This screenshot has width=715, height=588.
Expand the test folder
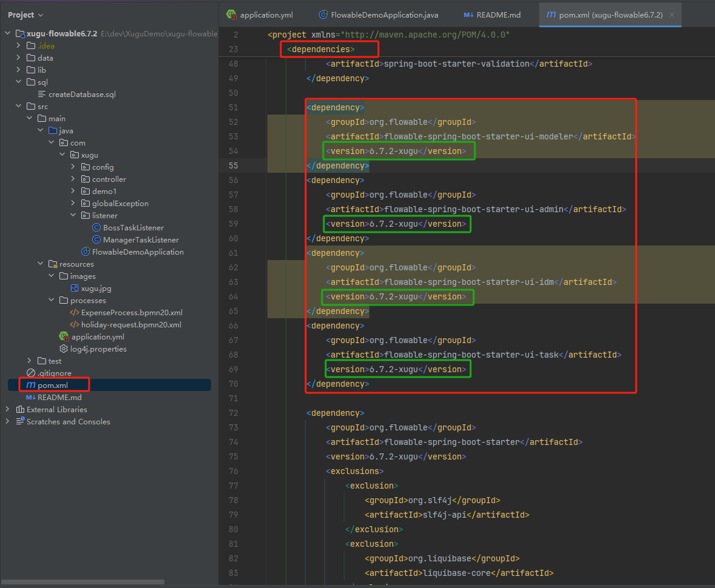tap(29, 361)
